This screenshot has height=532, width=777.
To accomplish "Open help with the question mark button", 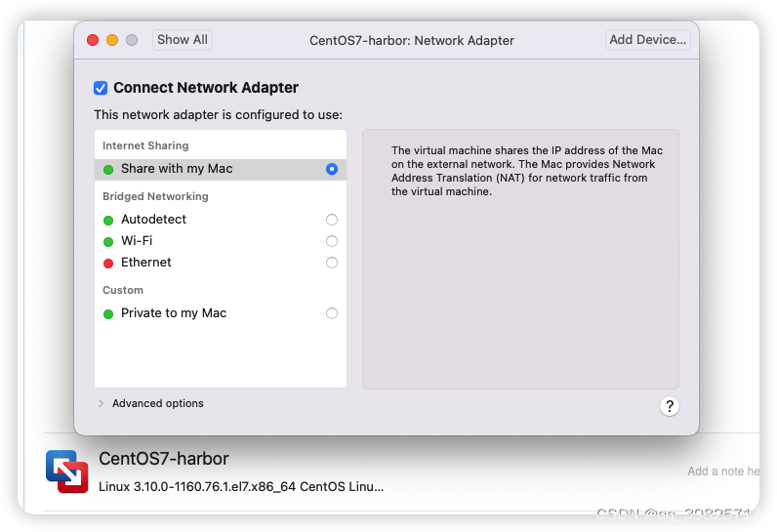I will click(669, 406).
